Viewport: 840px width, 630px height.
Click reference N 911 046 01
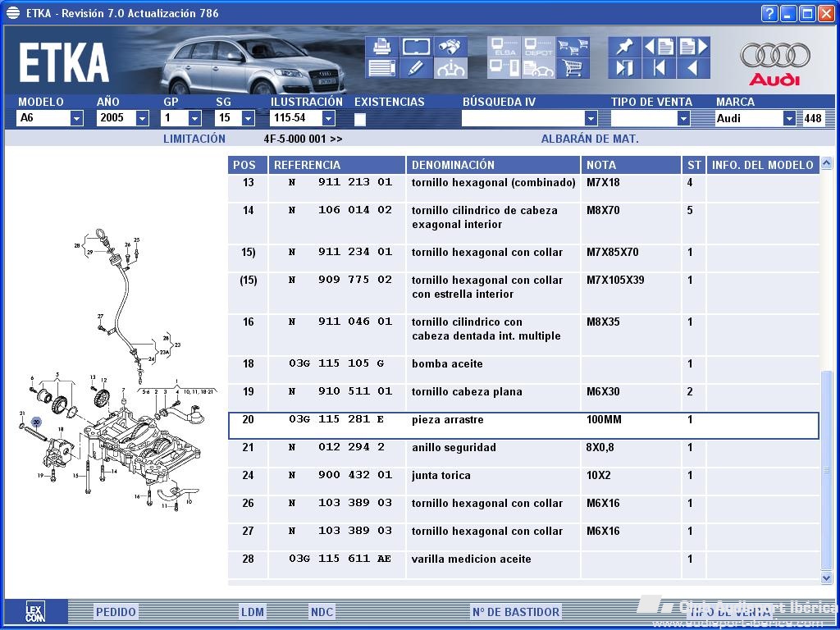(x=340, y=322)
